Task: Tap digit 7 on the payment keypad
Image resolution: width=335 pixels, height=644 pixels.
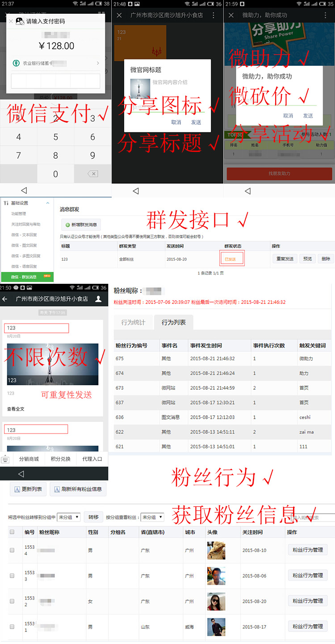Action: [18, 156]
